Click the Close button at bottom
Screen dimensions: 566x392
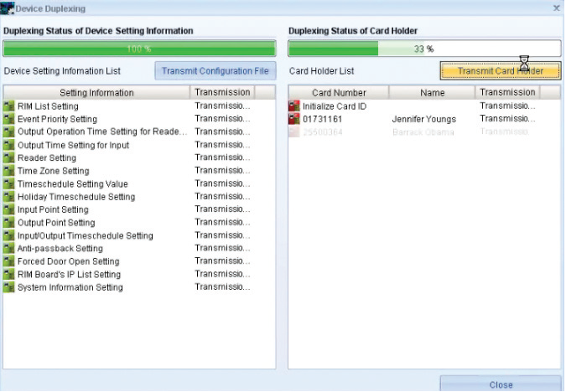tap(501, 384)
